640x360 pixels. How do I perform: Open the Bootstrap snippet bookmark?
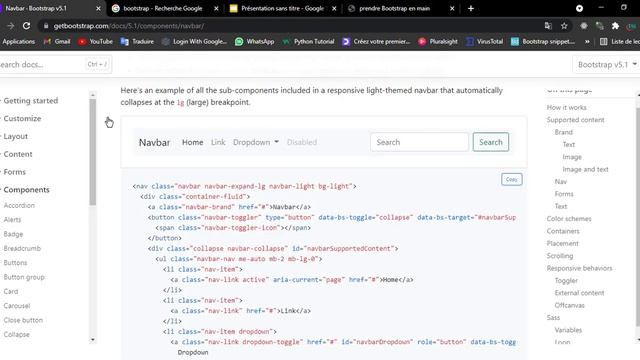coord(543,41)
